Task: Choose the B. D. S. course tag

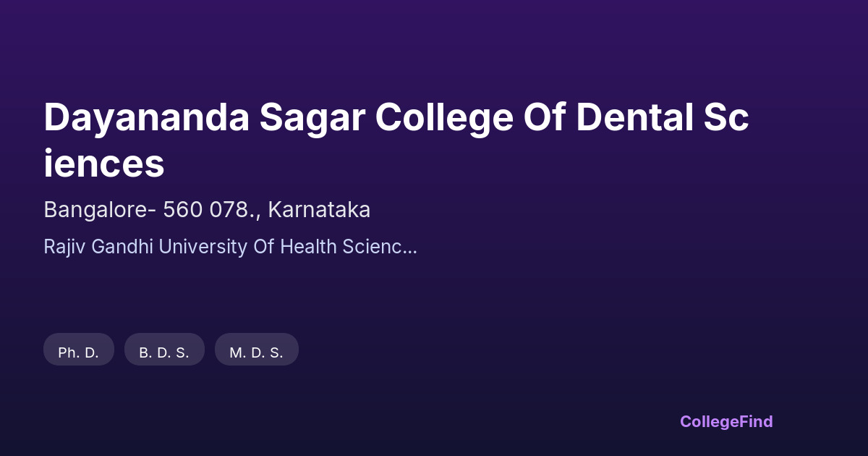Action: point(164,352)
